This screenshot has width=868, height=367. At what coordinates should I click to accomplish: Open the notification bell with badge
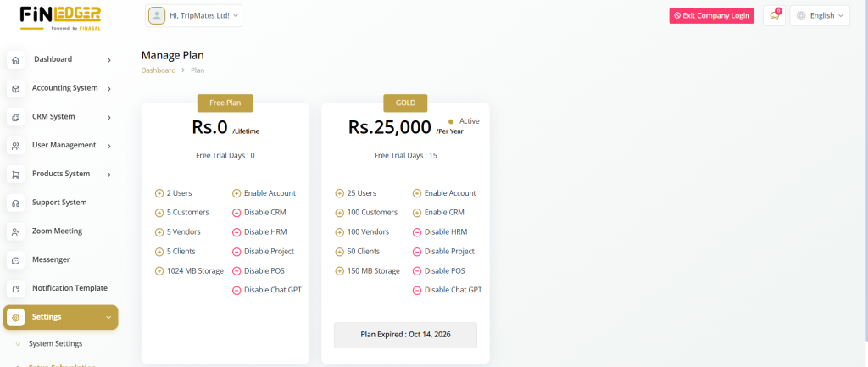point(774,15)
